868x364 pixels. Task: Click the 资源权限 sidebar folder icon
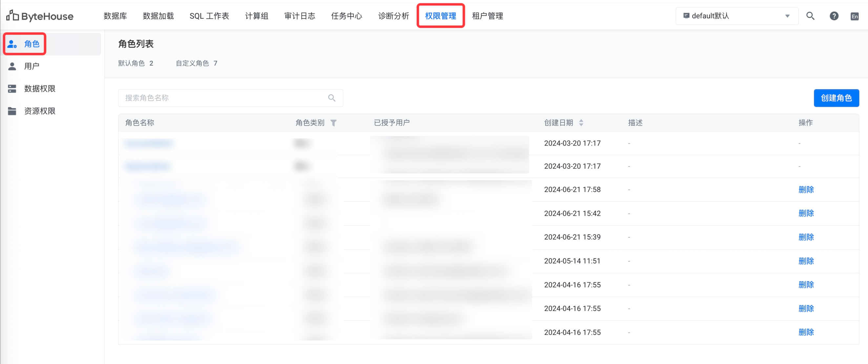[12, 111]
